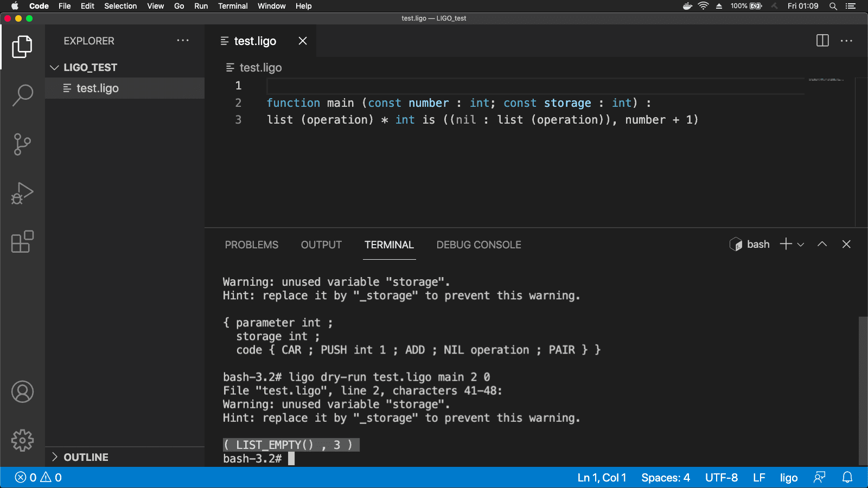Viewport: 868px width, 488px height.
Task: Click the terminal panel scrollbar
Action: click(863, 390)
